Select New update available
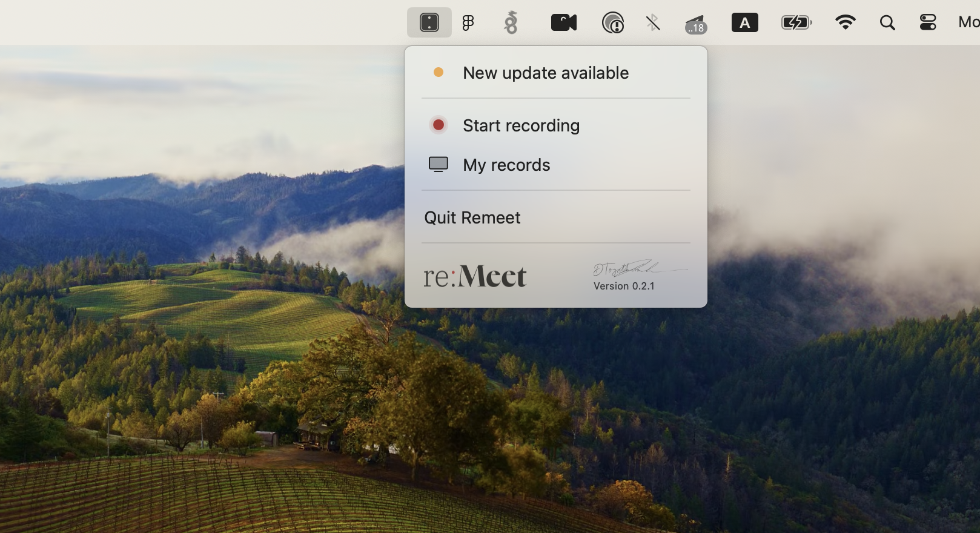The width and height of the screenshot is (980, 533). (545, 73)
